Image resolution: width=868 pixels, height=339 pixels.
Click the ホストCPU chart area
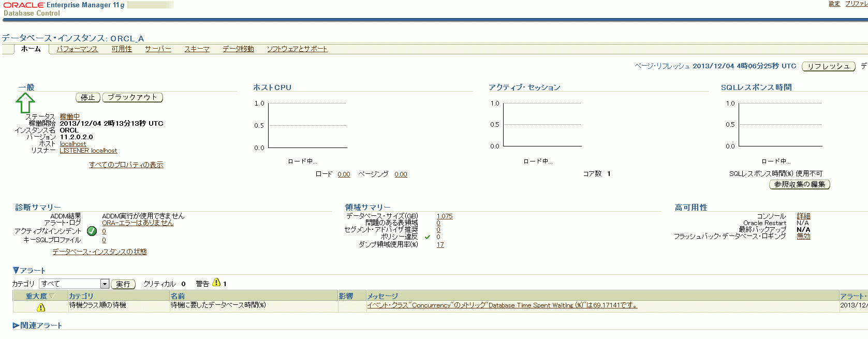(x=307, y=126)
